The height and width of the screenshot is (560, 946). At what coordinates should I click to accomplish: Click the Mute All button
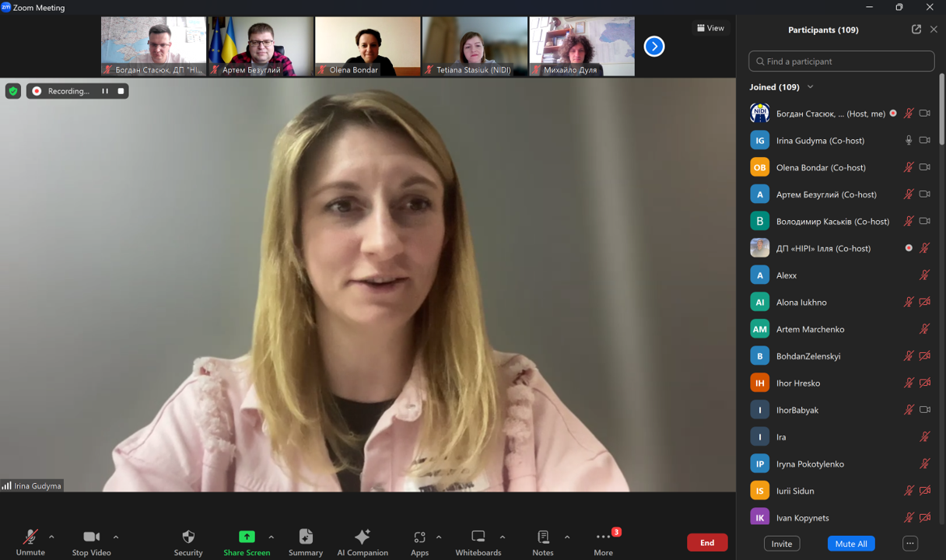click(850, 544)
